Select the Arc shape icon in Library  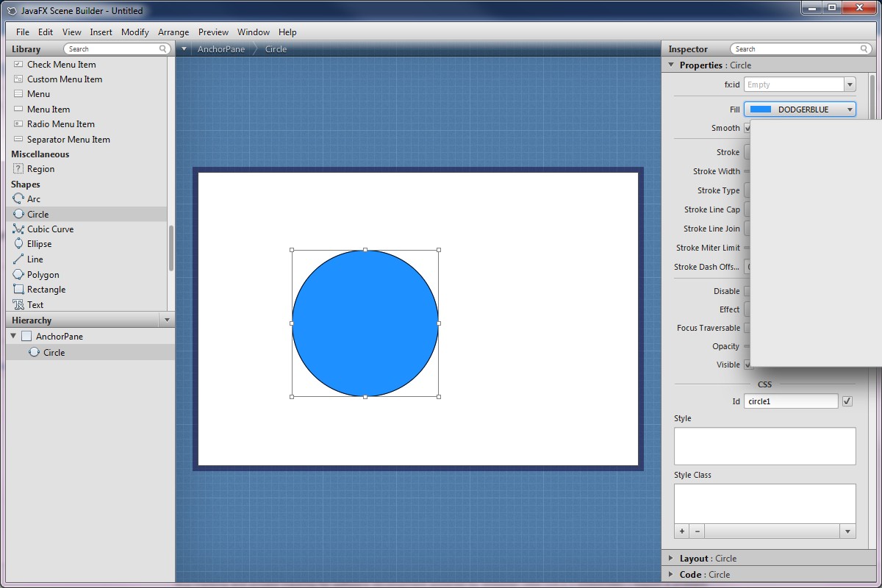[x=18, y=198]
